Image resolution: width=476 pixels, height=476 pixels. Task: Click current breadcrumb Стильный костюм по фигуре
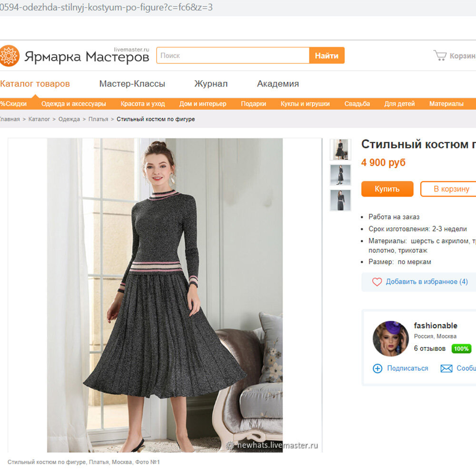pyautogui.click(x=156, y=119)
